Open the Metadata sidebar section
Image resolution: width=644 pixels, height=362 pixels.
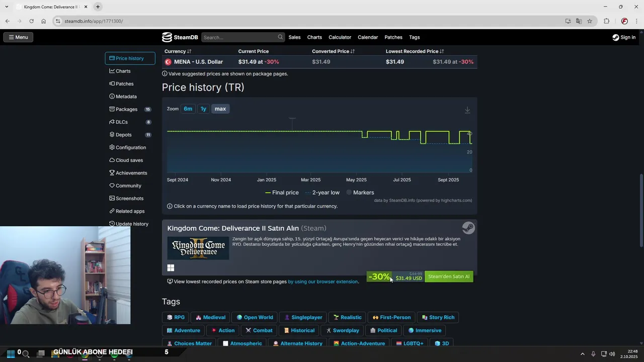click(123, 97)
